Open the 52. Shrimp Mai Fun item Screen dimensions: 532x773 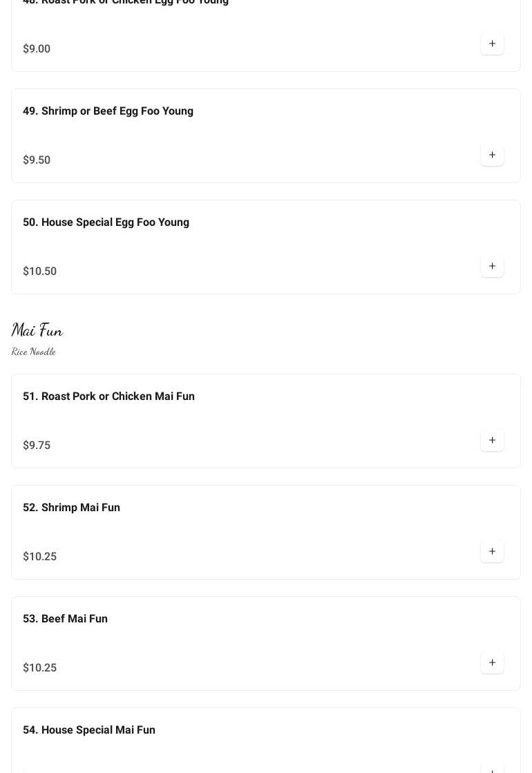point(71,507)
